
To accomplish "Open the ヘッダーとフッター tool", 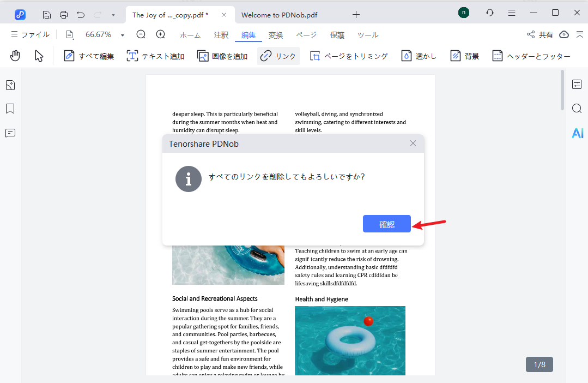I will click(531, 55).
